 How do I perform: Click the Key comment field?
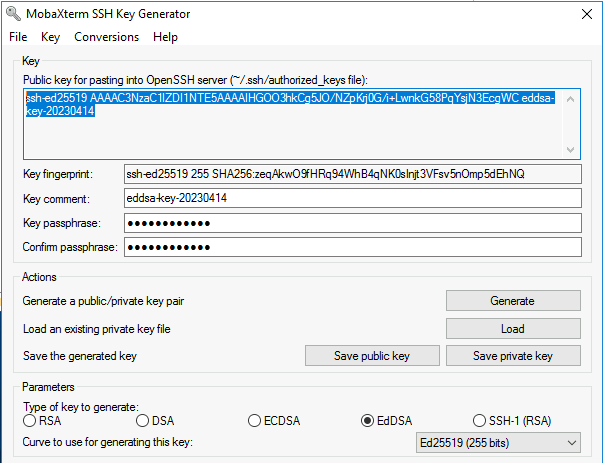353,198
